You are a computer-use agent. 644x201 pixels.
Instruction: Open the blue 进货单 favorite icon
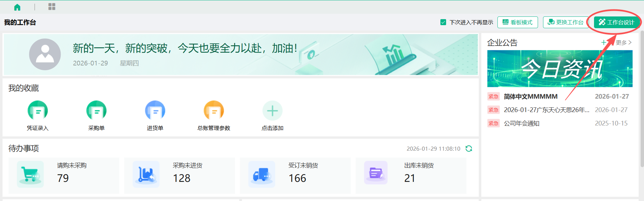[x=155, y=111]
